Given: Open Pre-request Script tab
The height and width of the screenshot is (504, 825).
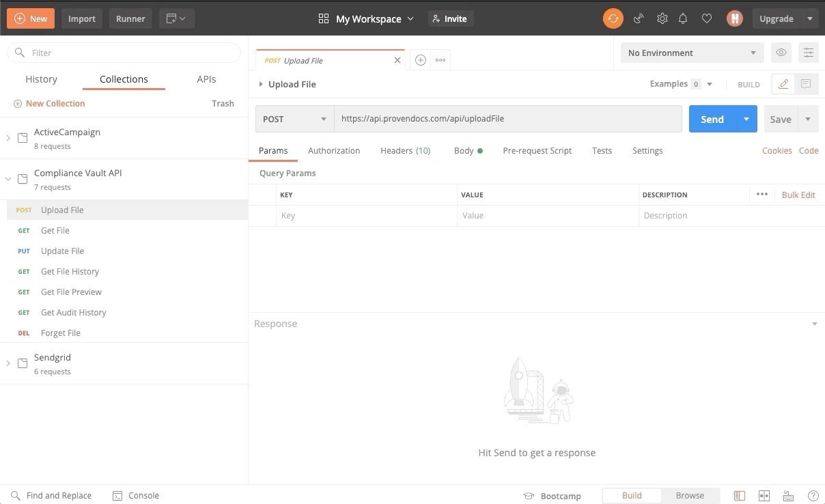Looking at the screenshot, I should [x=537, y=150].
